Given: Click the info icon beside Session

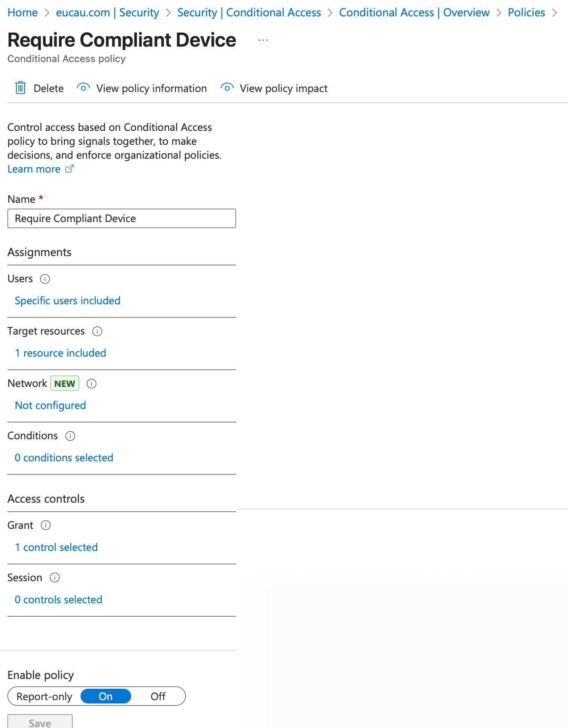Looking at the screenshot, I should pyautogui.click(x=55, y=578).
